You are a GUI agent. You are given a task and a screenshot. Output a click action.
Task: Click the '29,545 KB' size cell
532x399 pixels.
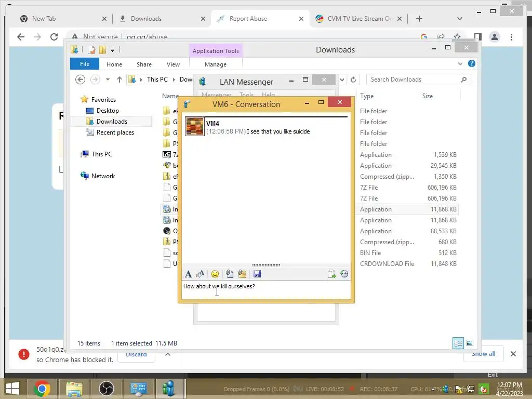click(444, 166)
